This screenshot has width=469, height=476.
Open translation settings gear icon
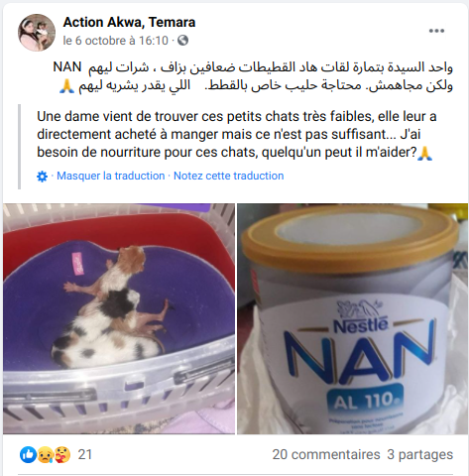(x=42, y=177)
